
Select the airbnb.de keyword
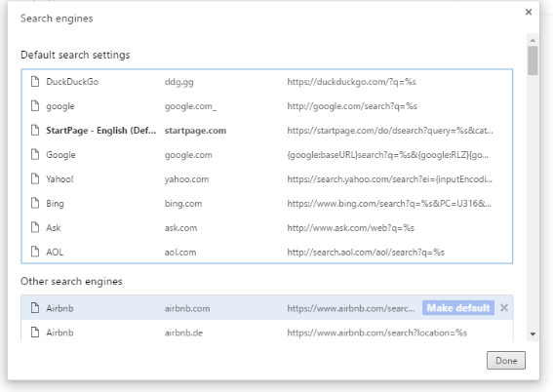pyautogui.click(x=183, y=333)
